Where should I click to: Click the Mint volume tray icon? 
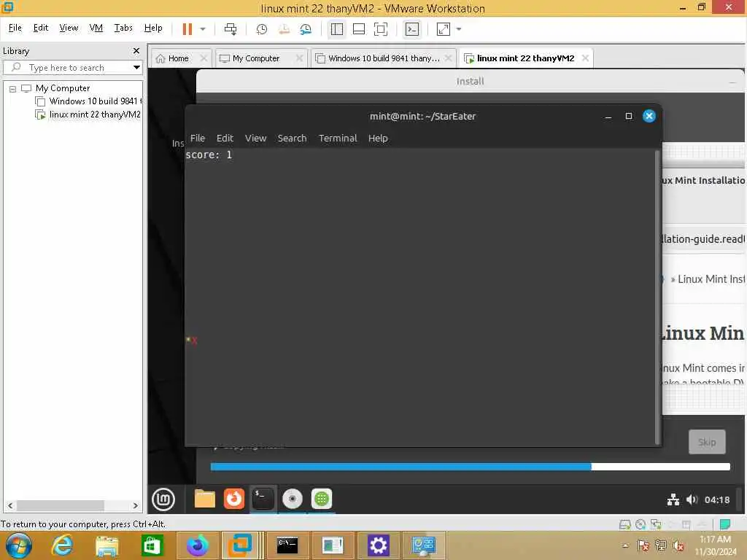click(692, 499)
